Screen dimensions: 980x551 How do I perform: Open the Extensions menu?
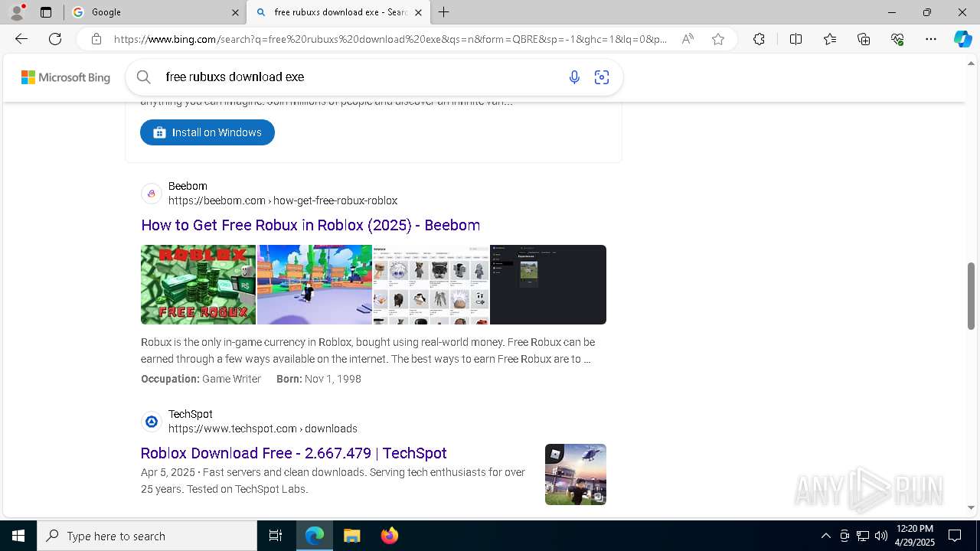pyautogui.click(x=759, y=39)
